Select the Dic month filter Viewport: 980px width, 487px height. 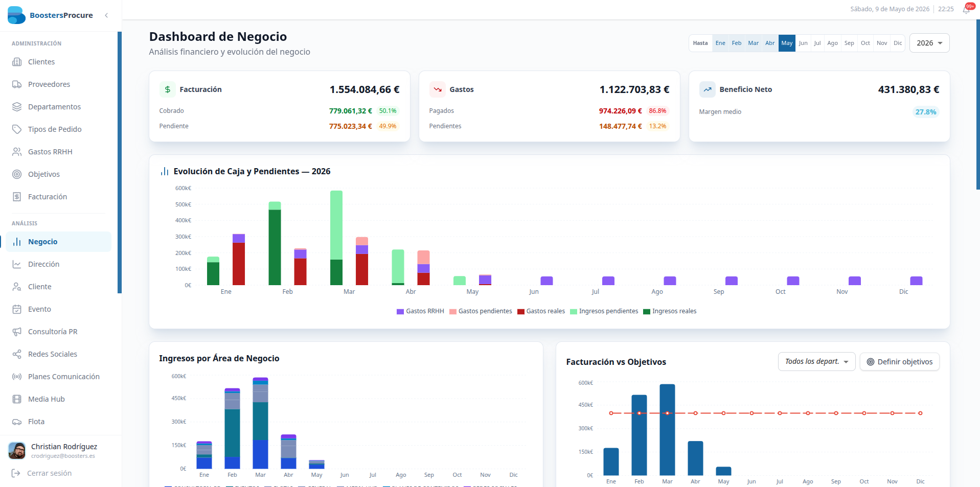[x=898, y=43]
